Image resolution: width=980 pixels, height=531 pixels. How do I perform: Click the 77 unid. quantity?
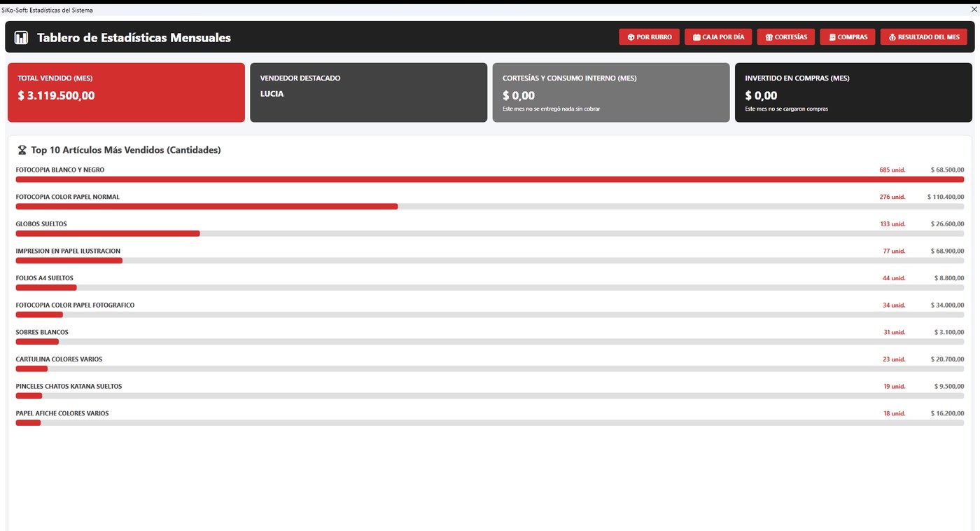pos(894,251)
